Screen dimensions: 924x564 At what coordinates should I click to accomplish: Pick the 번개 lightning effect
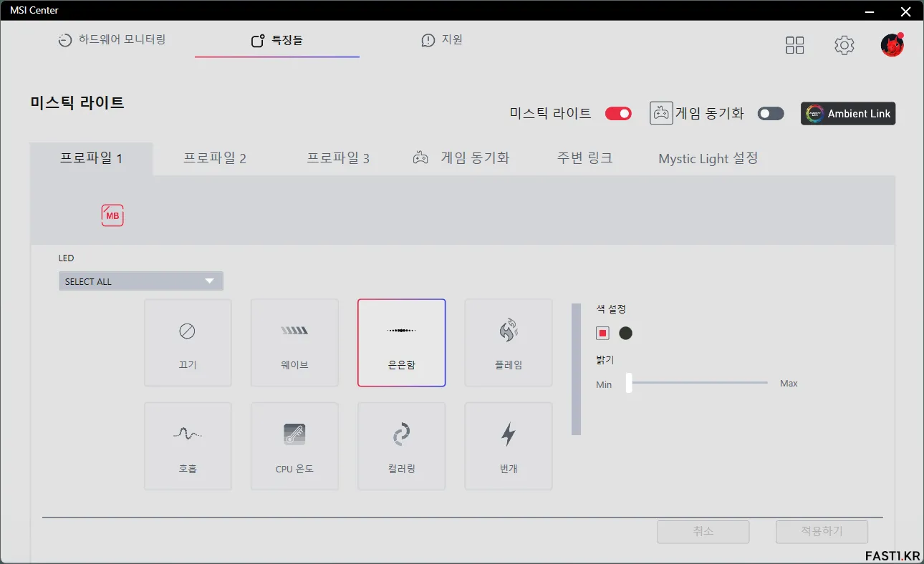[509, 446]
